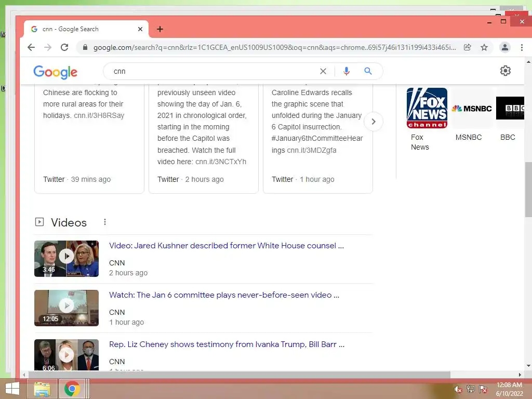This screenshot has height=399, width=532.
Task: Click the scroll-down arrow of page scrollbar
Action: pyautogui.click(x=528, y=366)
